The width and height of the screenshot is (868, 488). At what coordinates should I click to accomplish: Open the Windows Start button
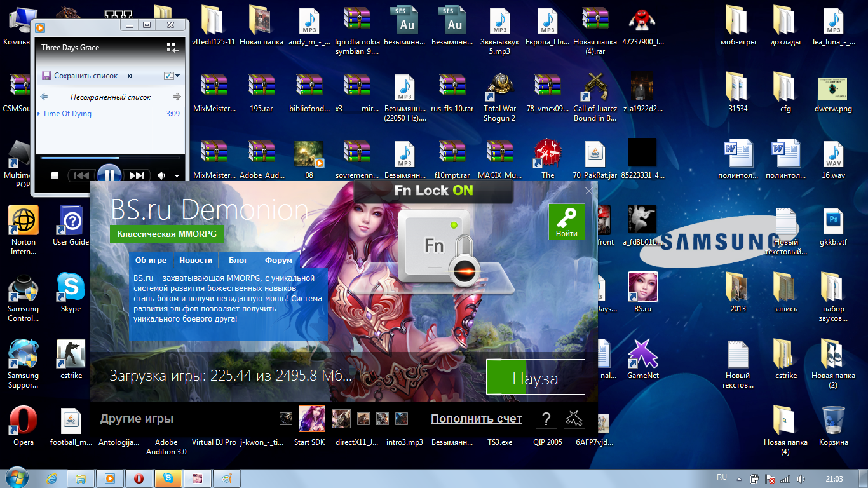(x=17, y=478)
